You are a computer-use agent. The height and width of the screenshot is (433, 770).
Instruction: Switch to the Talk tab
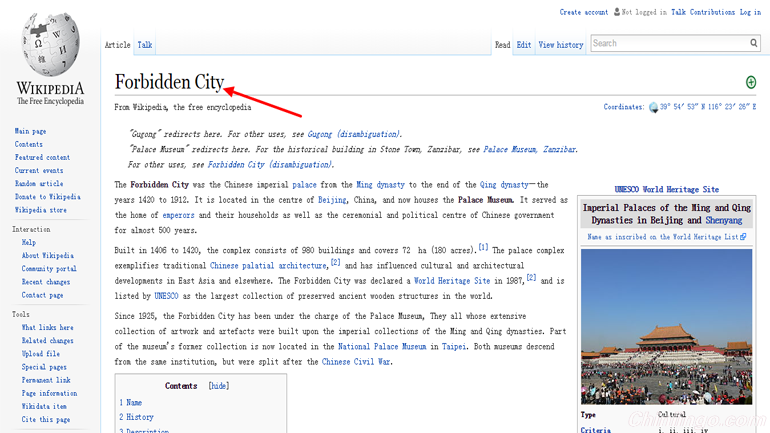tap(144, 45)
